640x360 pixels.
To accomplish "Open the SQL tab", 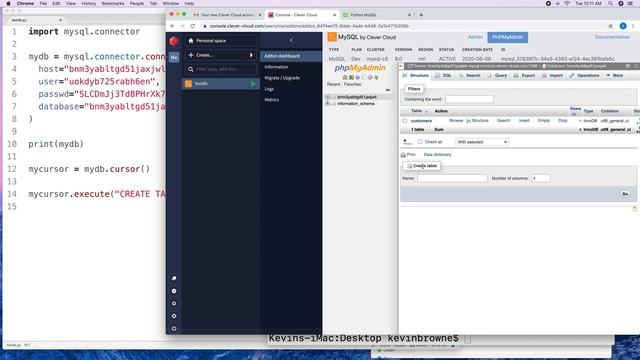I will tap(444, 76).
